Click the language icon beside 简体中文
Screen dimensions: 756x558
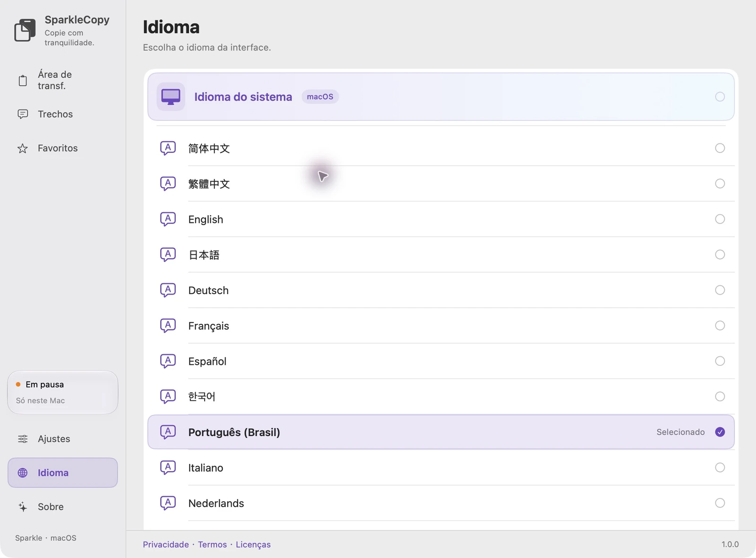pos(168,148)
